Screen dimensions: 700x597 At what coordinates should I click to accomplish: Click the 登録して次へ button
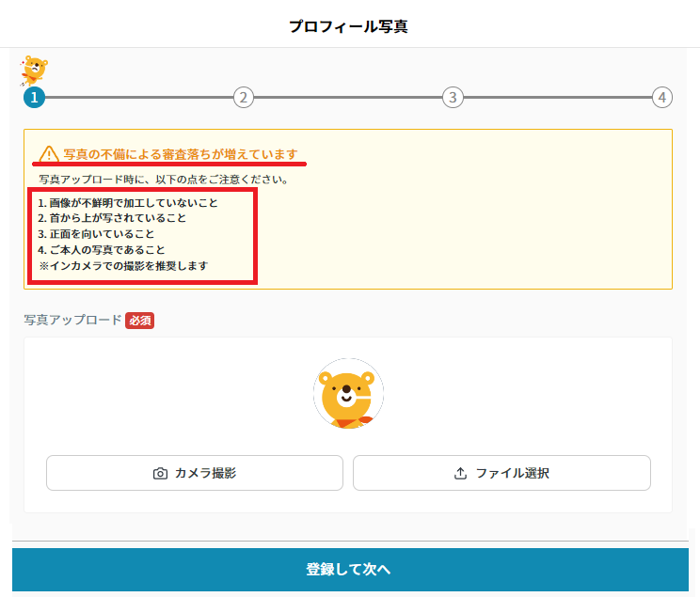[x=350, y=570]
